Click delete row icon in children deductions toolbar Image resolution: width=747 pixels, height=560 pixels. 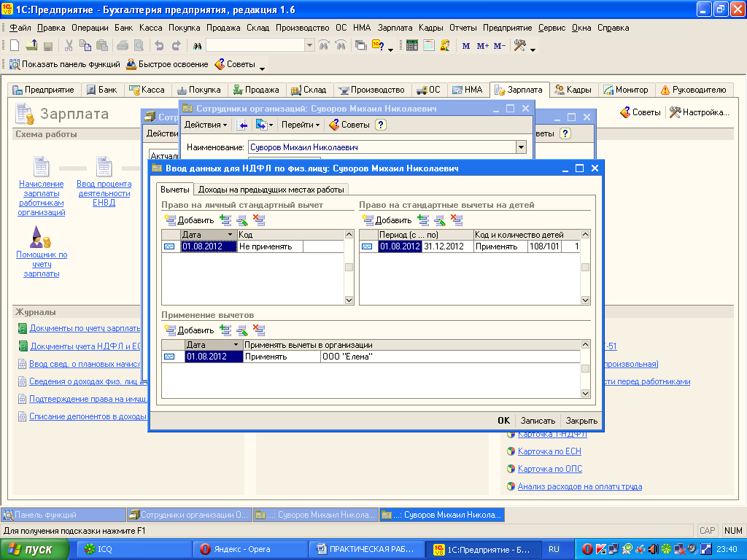coord(457,220)
